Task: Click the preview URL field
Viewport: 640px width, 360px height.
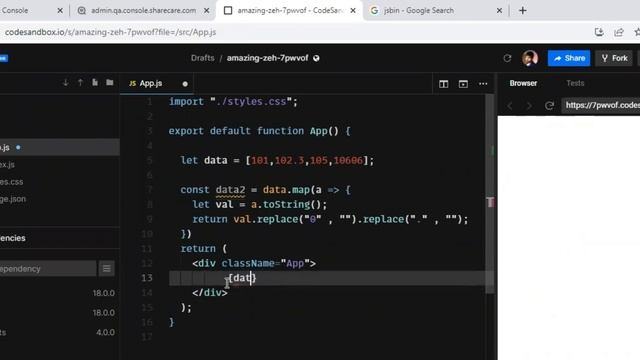Action: (x=601, y=105)
